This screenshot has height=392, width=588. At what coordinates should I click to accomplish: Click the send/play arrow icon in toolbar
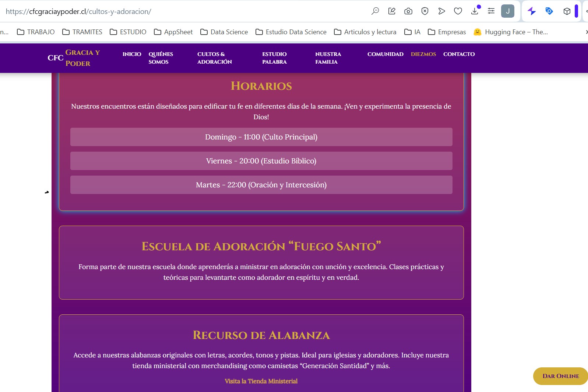point(441,11)
